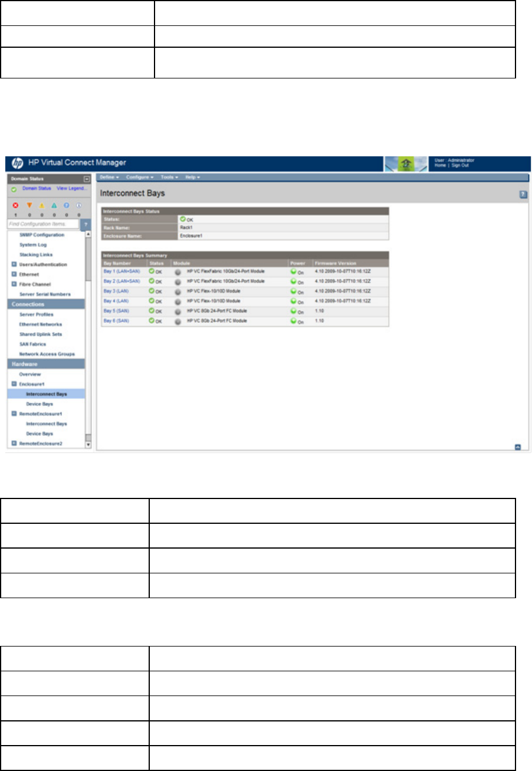Screen dimensions: 532x771
Task: Open the Bay 3 (LAN) link
Action: click(117, 291)
